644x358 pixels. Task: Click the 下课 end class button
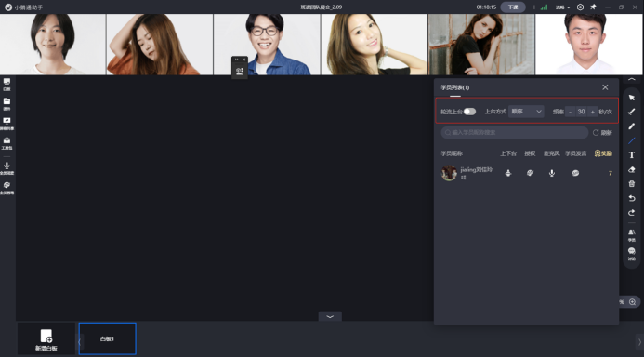pyautogui.click(x=513, y=7)
